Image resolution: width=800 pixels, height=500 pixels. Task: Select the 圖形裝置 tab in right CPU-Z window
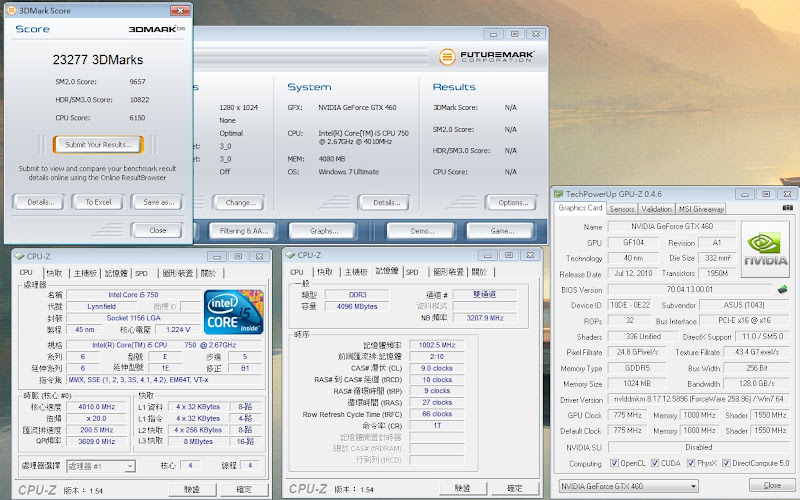point(448,272)
